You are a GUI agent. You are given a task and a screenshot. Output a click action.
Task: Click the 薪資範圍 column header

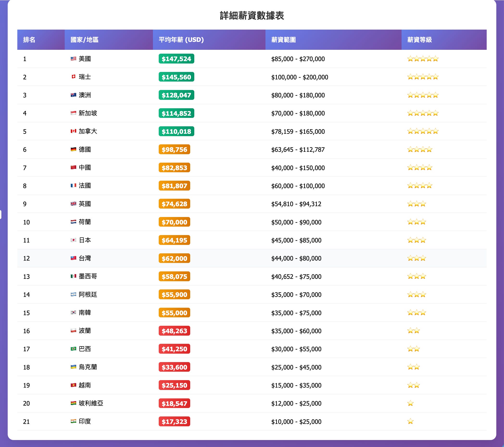click(x=283, y=40)
